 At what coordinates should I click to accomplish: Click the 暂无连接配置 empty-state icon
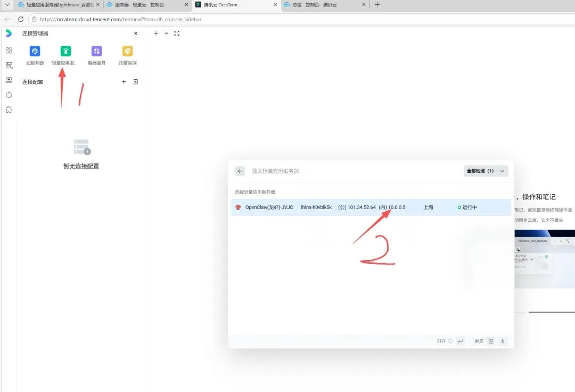click(82, 147)
